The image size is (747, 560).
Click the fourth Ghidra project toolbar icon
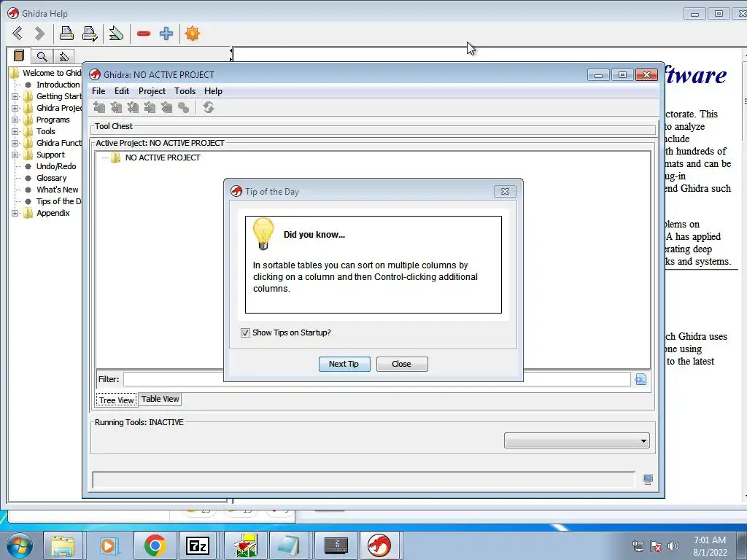point(150,108)
